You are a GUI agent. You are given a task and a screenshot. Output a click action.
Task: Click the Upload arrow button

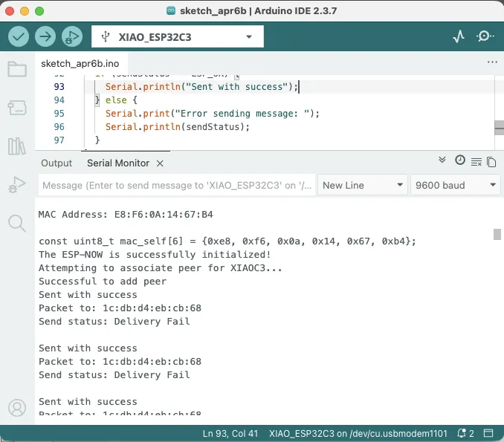point(45,36)
